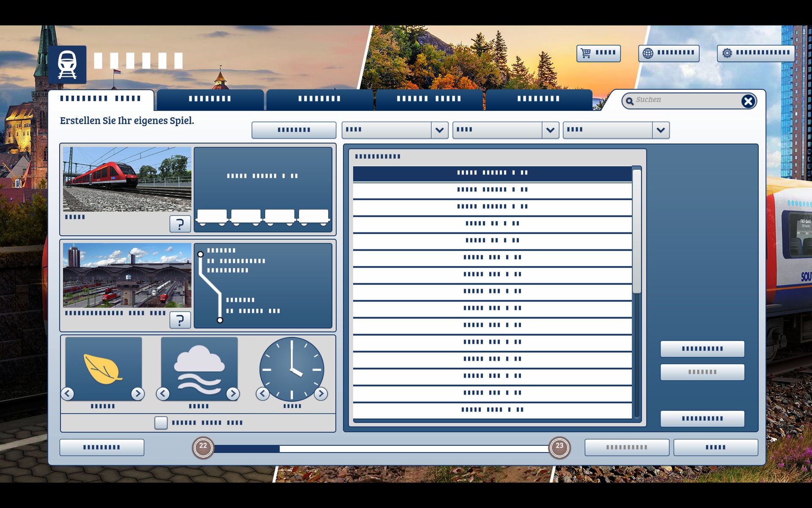Toggle the checkbox below season and weather
This screenshot has width=812, height=508.
161,422
